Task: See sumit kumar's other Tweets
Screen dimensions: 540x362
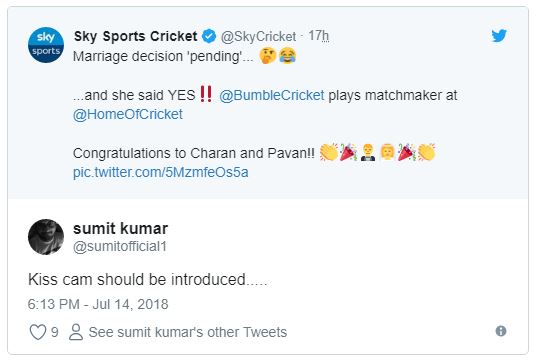Action: pos(188,332)
